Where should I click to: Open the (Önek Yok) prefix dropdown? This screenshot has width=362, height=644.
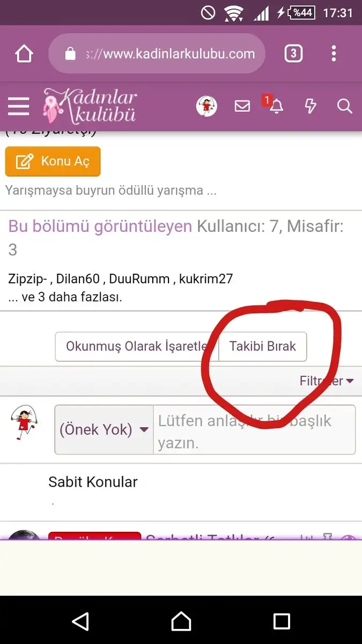[104, 429]
